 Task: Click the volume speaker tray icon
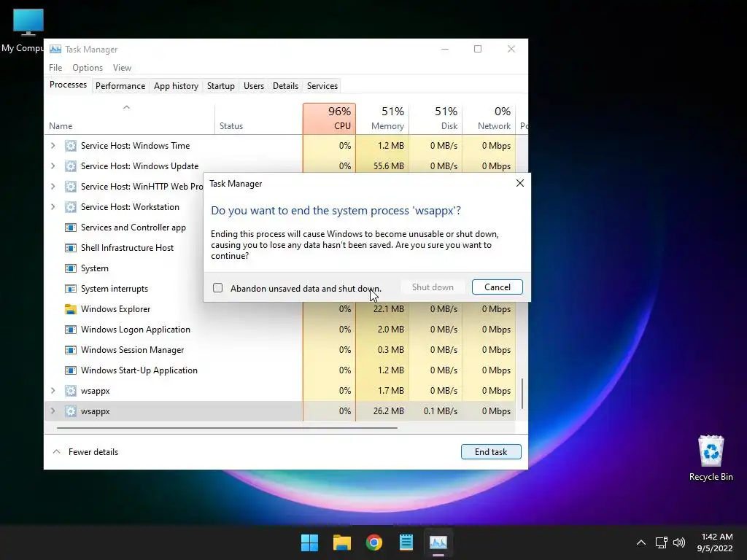coord(679,542)
